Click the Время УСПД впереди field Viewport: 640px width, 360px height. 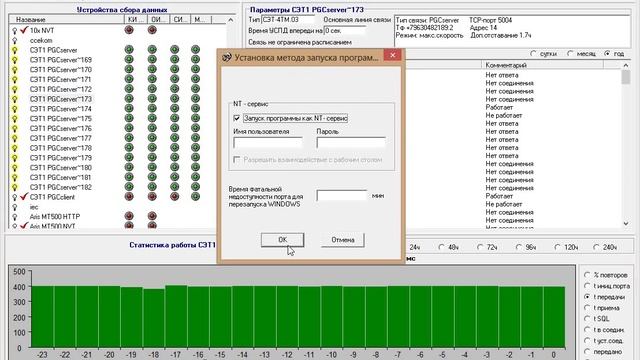tap(344, 31)
